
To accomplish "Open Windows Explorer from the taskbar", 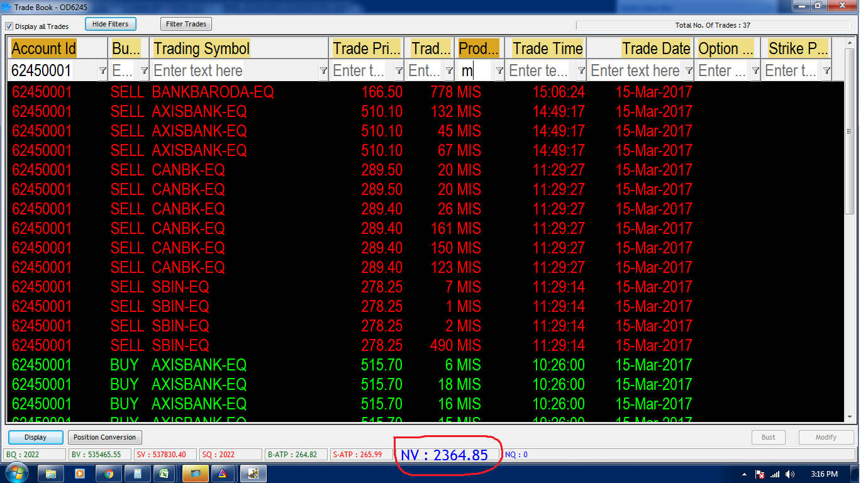I will click(51, 474).
